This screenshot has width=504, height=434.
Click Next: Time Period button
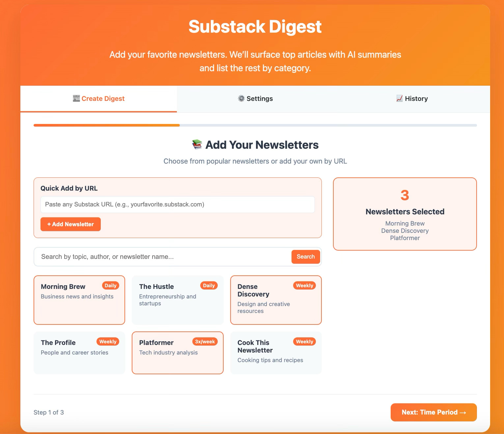pos(434,412)
